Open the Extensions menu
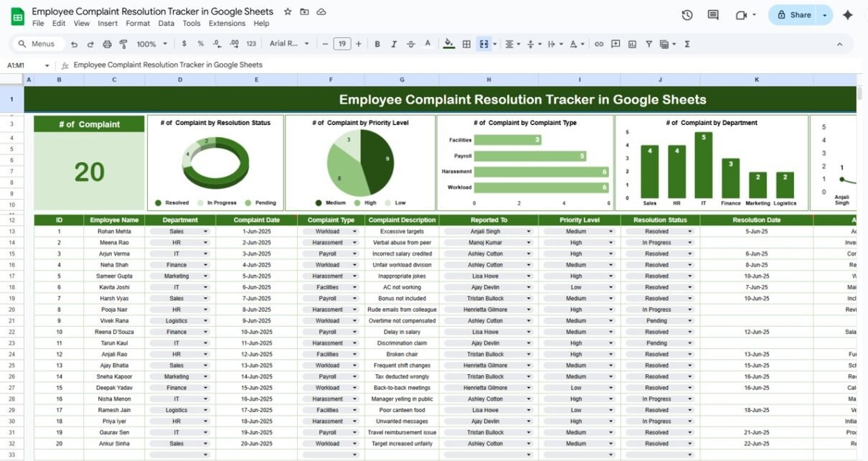The width and height of the screenshot is (868, 461). click(227, 23)
